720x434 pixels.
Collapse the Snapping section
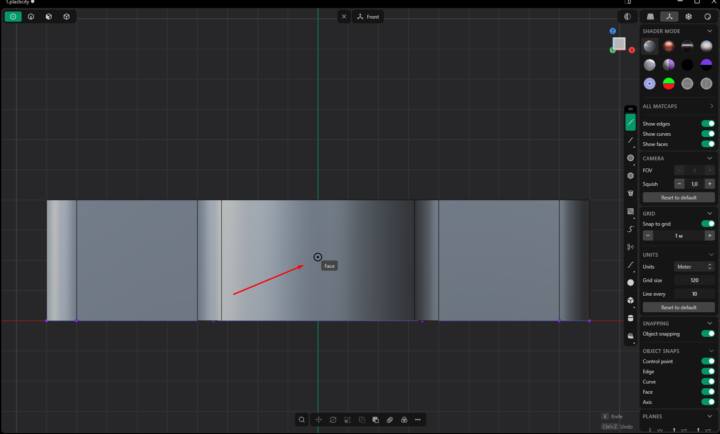(x=710, y=323)
